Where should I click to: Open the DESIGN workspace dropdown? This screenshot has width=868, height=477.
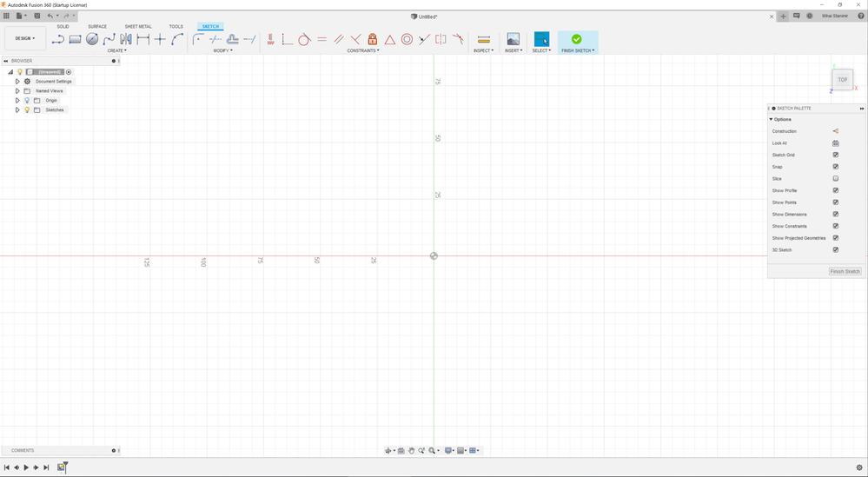tap(25, 38)
